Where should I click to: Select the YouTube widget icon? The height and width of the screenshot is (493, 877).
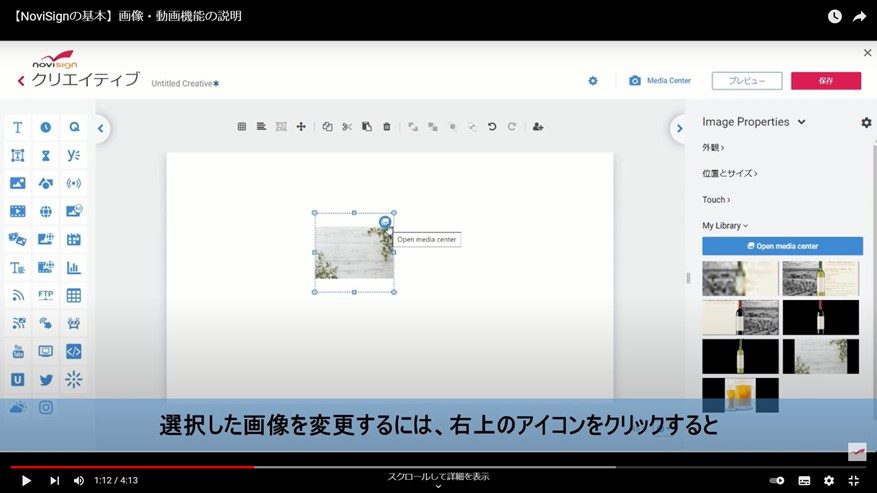[18, 351]
